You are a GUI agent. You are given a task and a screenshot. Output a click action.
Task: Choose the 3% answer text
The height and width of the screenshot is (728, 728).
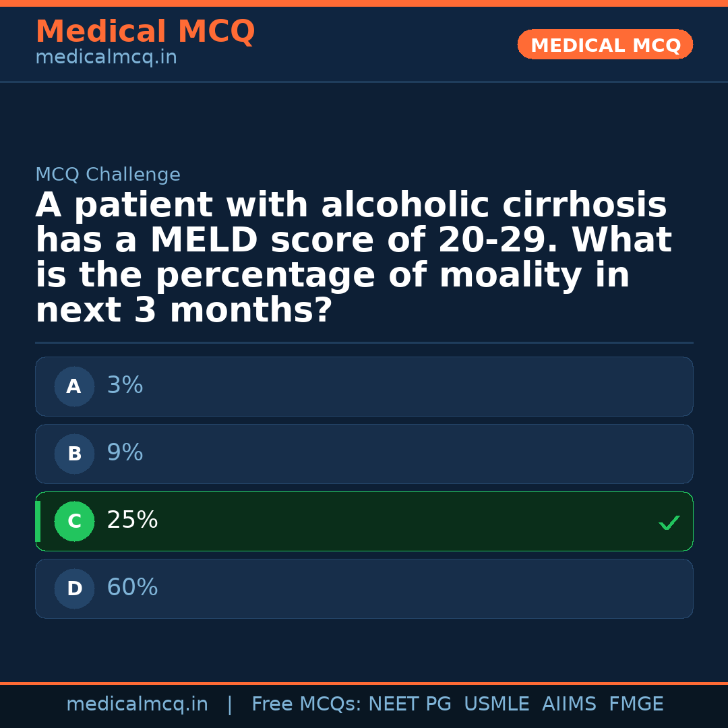pos(125,386)
